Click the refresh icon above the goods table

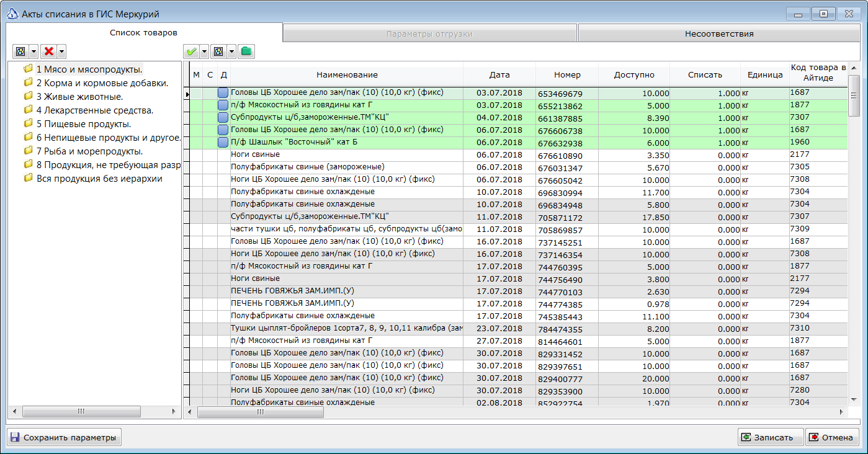(218, 51)
